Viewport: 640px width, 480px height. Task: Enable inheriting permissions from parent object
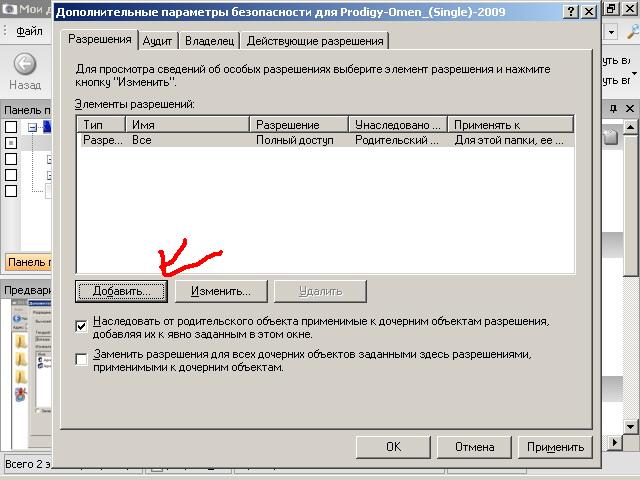[x=82, y=326]
